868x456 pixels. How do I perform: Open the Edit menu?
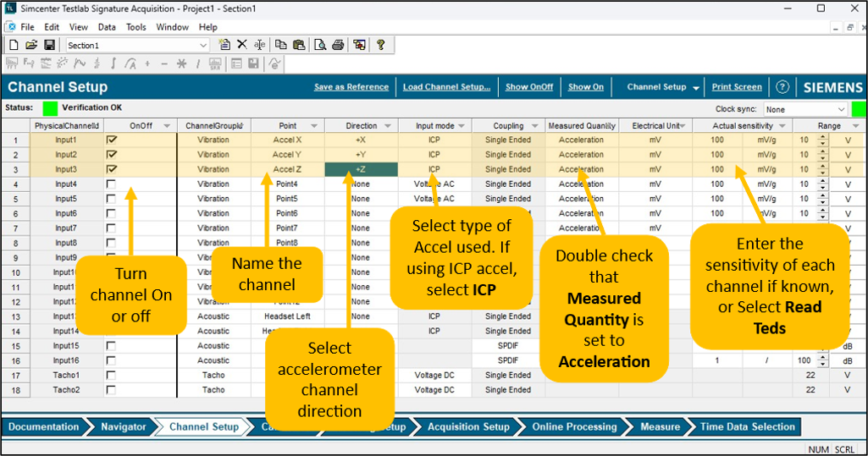[52, 27]
